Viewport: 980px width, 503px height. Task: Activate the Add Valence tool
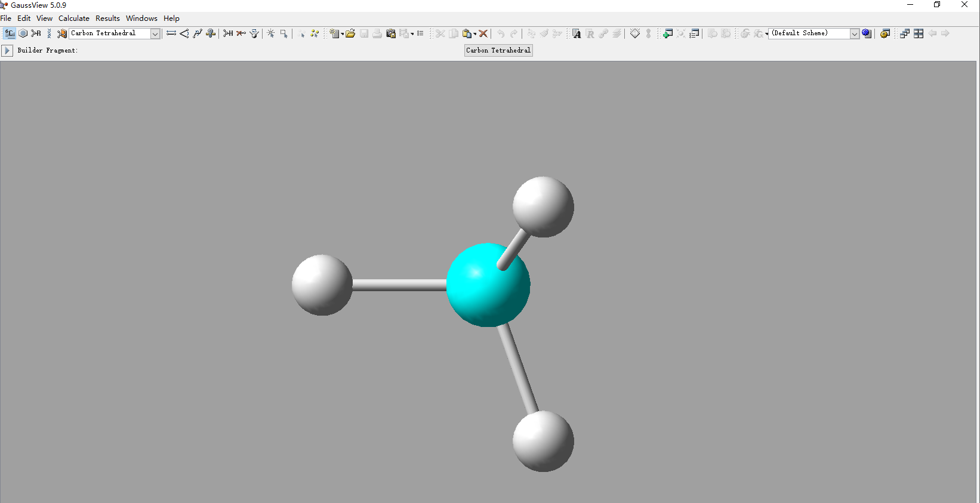click(228, 33)
